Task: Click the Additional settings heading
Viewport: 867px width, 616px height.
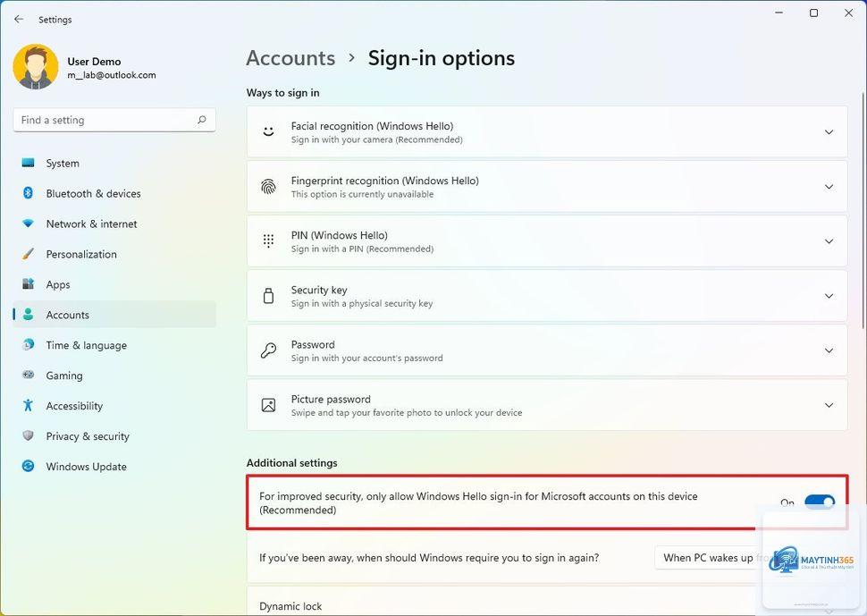Action: [292, 463]
